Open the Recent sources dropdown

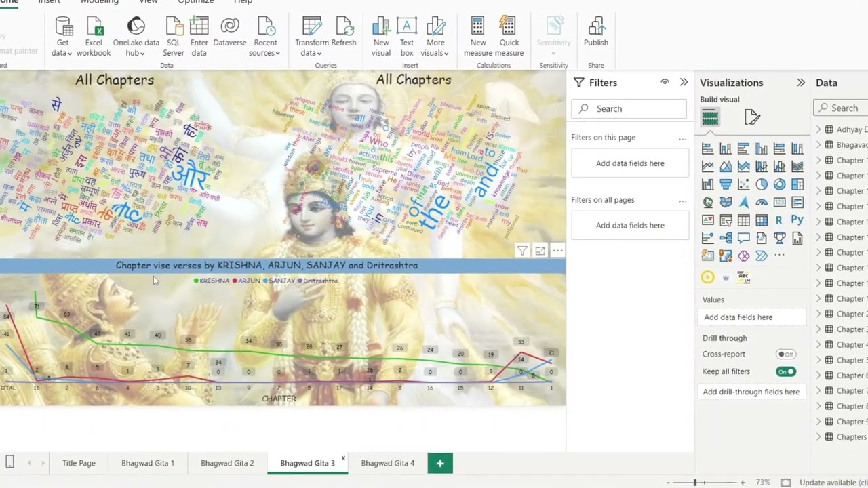pos(265,53)
